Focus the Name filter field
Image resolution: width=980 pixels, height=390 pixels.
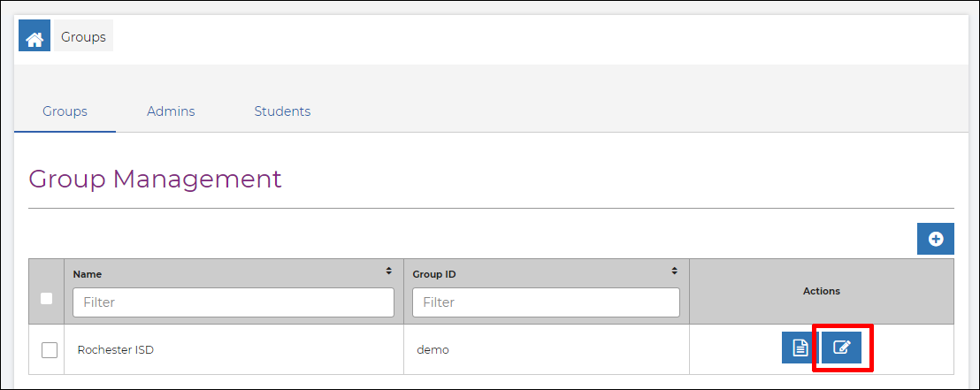(234, 302)
